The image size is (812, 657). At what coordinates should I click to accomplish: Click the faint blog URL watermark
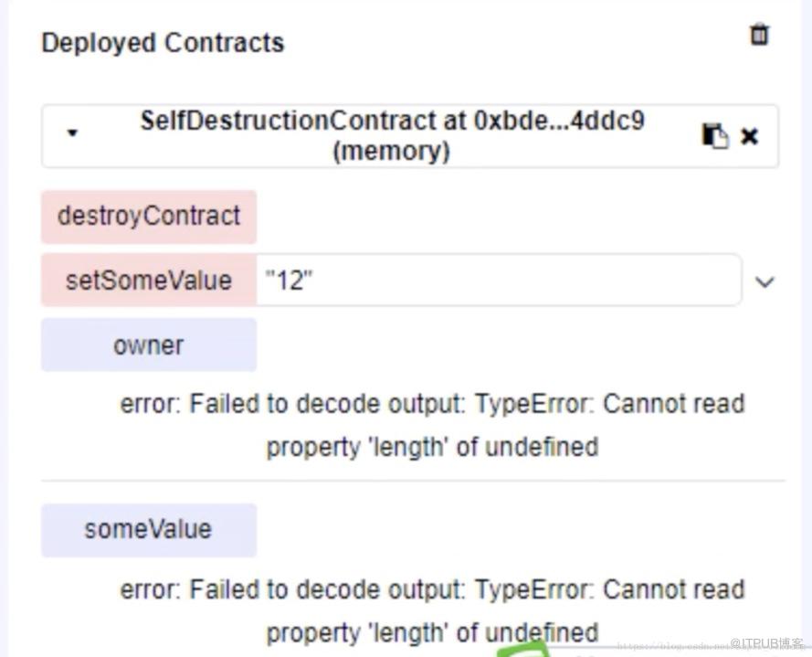(673, 646)
